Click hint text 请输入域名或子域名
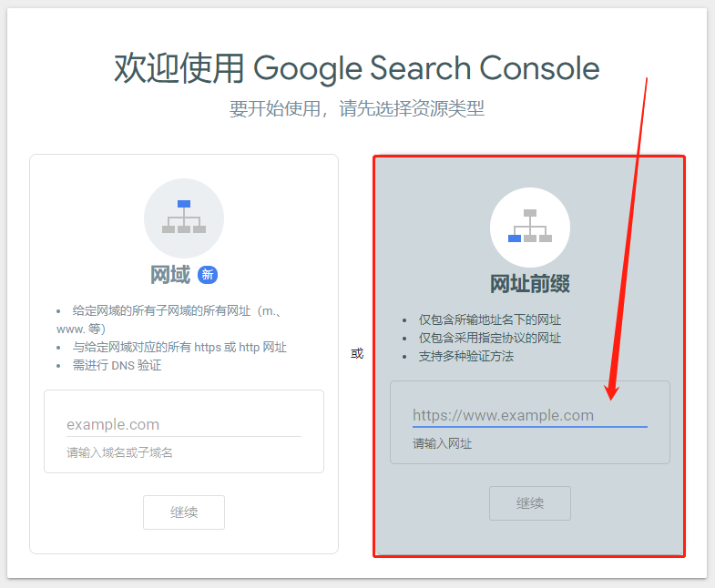715x588 pixels. point(119,452)
